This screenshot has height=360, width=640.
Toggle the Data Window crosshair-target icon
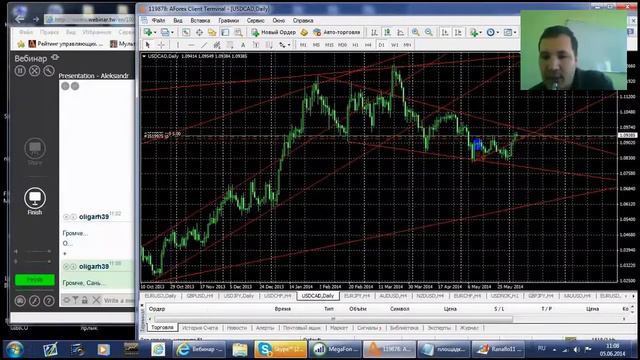click(199, 32)
